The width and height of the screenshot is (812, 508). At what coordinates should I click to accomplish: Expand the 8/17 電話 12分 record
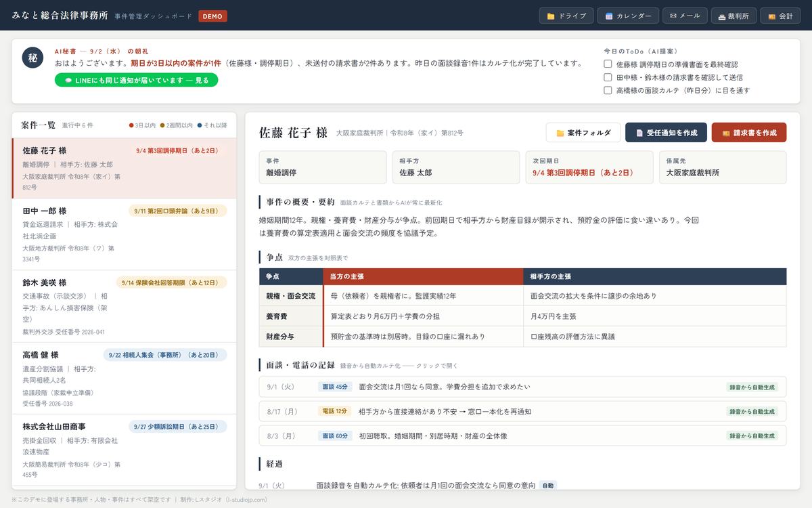click(522, 411)
